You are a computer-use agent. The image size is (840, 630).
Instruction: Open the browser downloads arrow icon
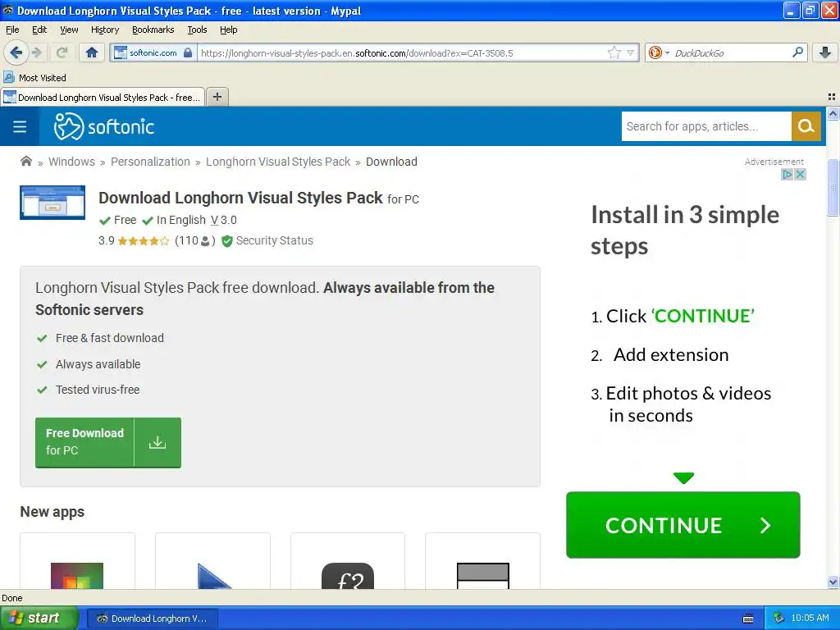click(x=825, y=52)
